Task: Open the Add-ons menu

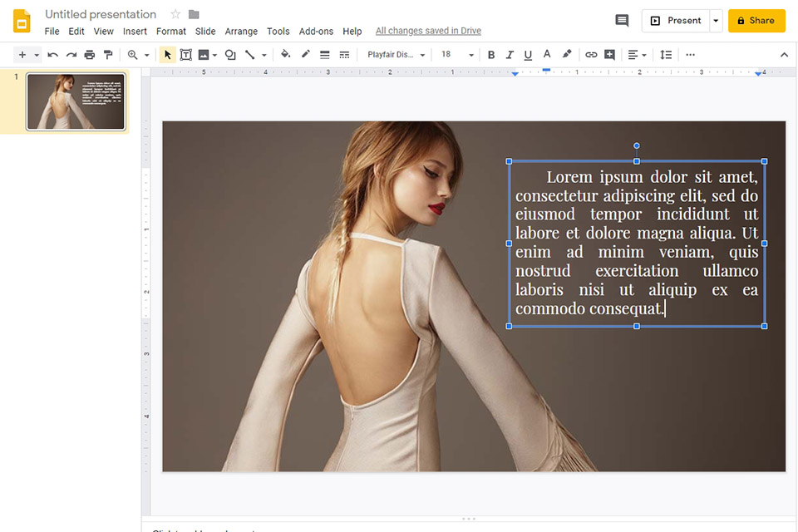Action: (316, 31)
